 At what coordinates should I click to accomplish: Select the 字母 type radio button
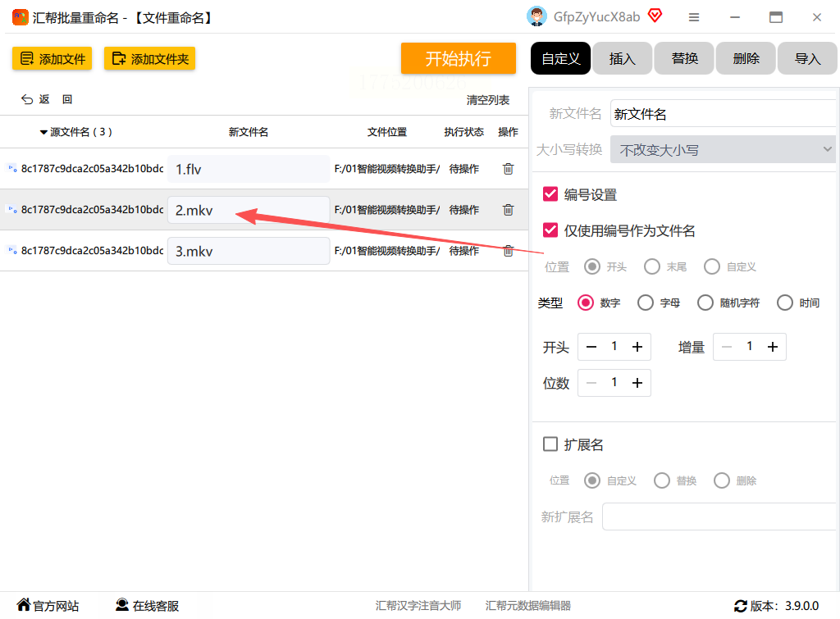(646, 303)
